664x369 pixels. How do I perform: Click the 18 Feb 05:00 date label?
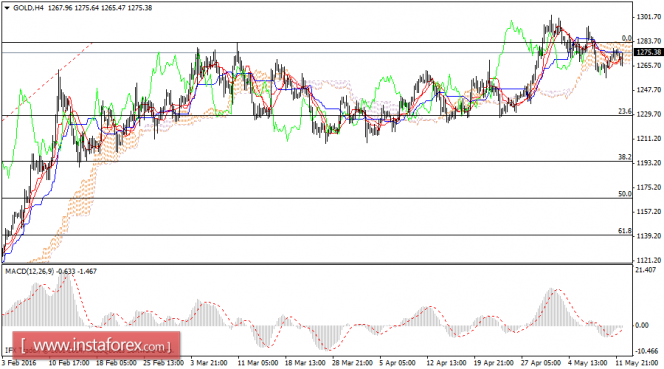116,363
